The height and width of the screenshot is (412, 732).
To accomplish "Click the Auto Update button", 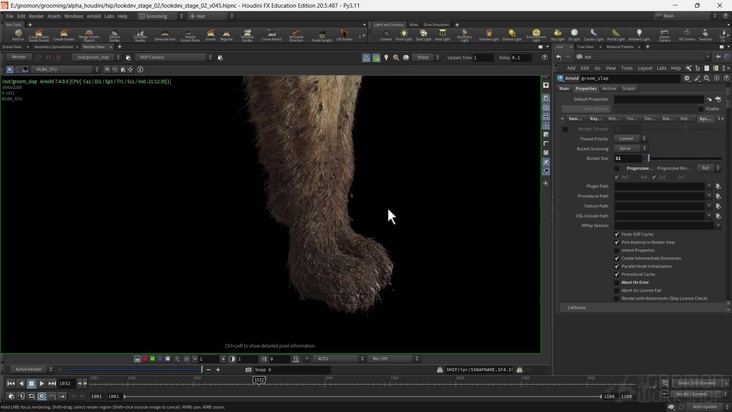I will tap(704, 407).
